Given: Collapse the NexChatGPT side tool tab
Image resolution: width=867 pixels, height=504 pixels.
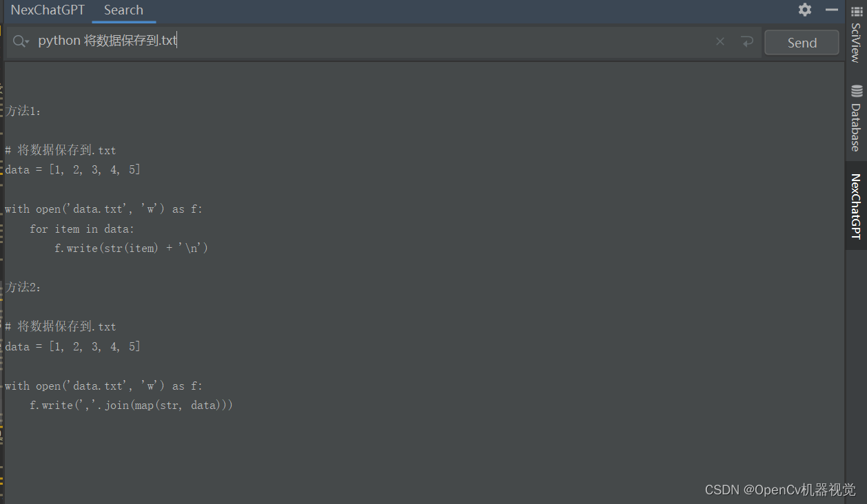Looking at the screenshot, I should [x=856, y=207].
